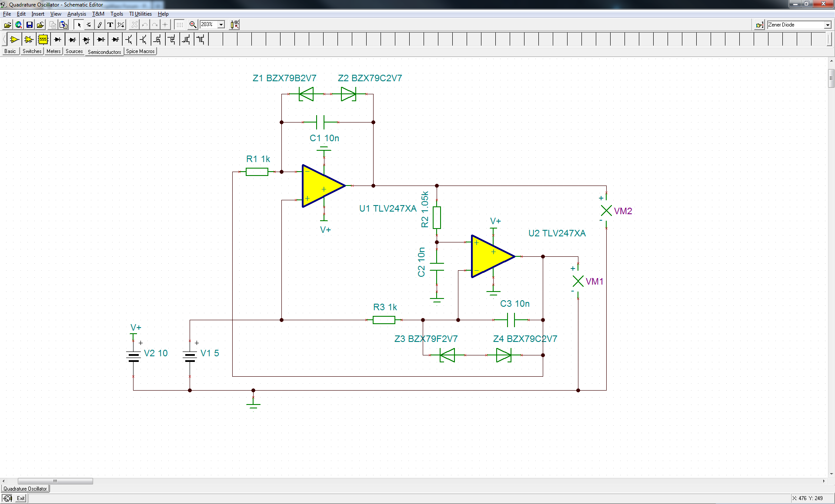Click the Paste icon in the toolbar
Image resolution: width=835 pixels, height=504 pixels.
click(63, 25)
